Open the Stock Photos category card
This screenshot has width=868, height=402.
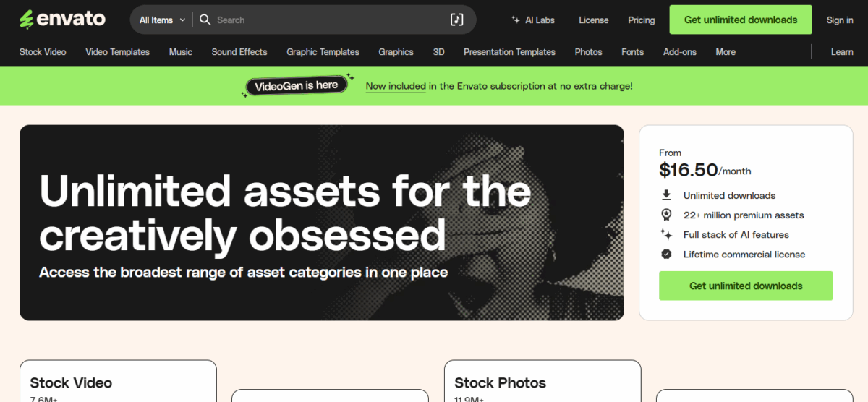(542, 381)
